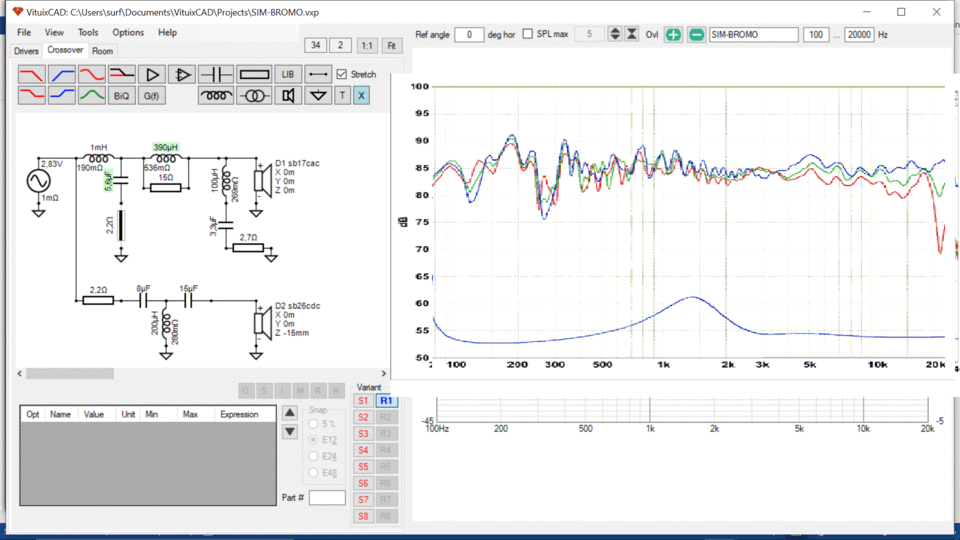Select the 5 % snap option
Screen dimensions: 960x540
(x=313, y=424)
